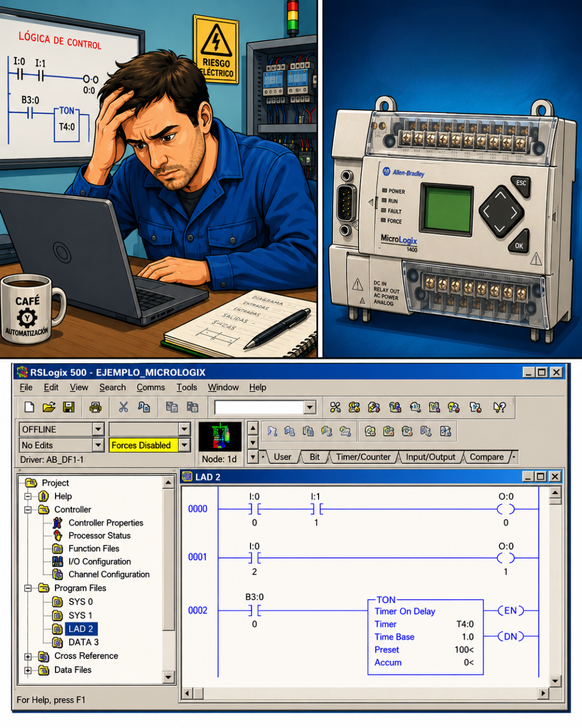The height and width of the screenshot is (728, 582).
Task: Click the New file toolbar icon
Action: 30,407
